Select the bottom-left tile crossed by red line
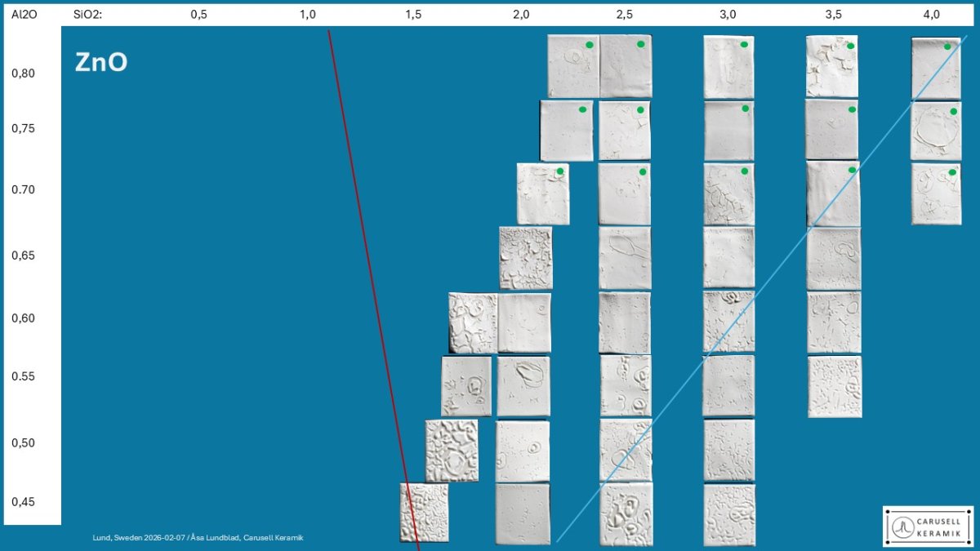The width and height of the screenshot is (980, 551). [x=424, y=512]
